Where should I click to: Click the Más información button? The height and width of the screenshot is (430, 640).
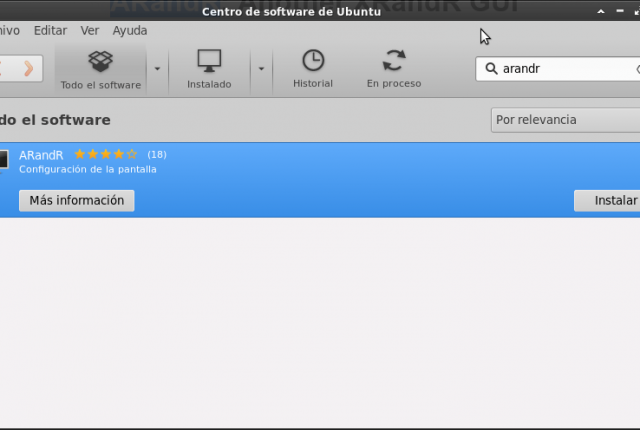pos(77,200)
